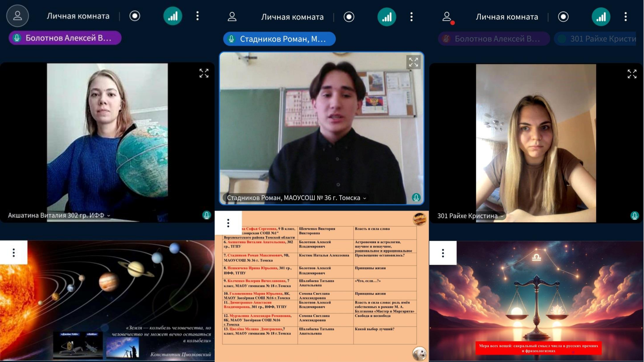Open Акшатина Виталия 302 гр. ИФФ name dropdown

(x=59, y=215)
